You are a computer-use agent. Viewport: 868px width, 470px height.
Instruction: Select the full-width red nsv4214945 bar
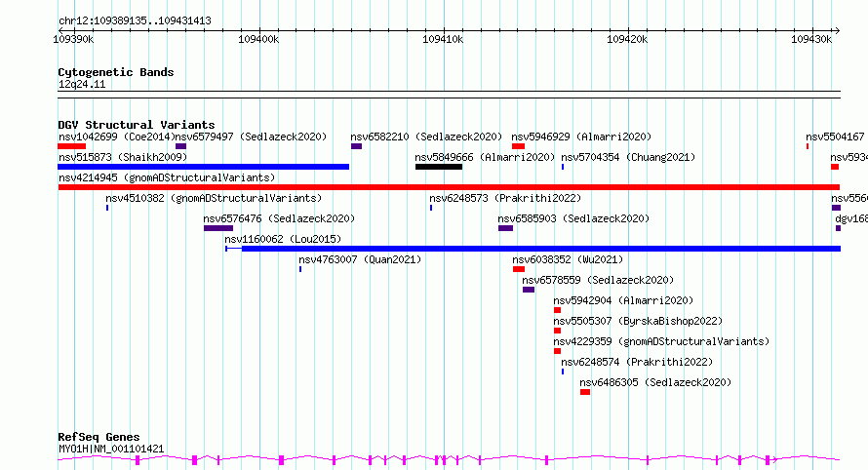click(x=449, y=187)
